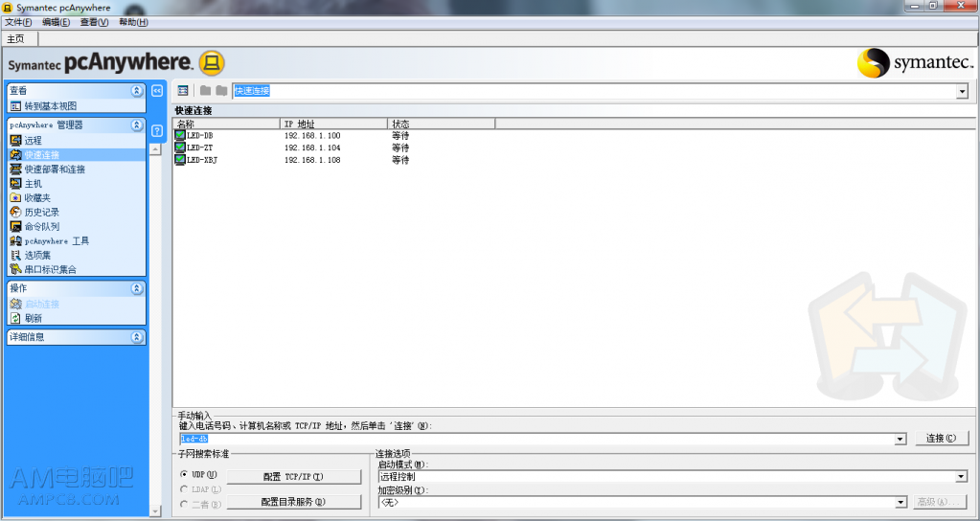
Task: Click the 高级(A)... button
Action: coord(940,502)
